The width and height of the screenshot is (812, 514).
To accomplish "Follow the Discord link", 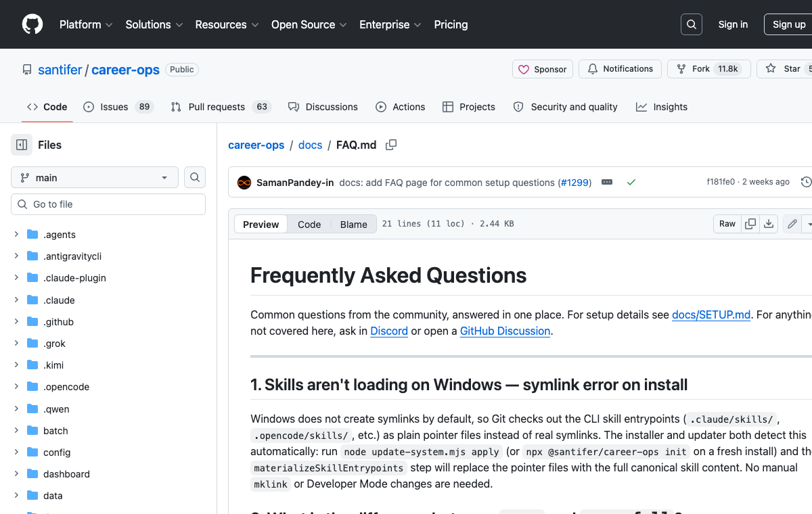I will click(x=389, y=331).
